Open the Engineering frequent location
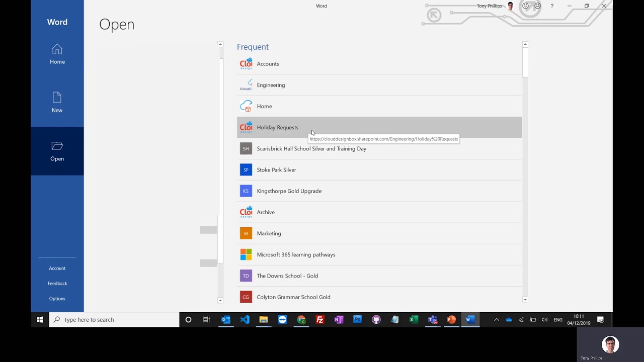644x362 pixels. point(379,85)
